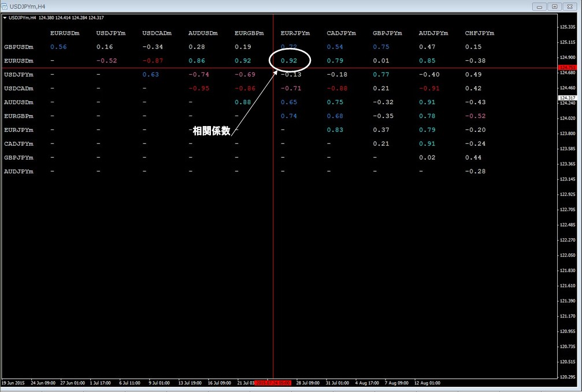Click the 0.44 value in GBPJPYm row
This screenshot has width=582, height=392.
click(x=473, y=157)
